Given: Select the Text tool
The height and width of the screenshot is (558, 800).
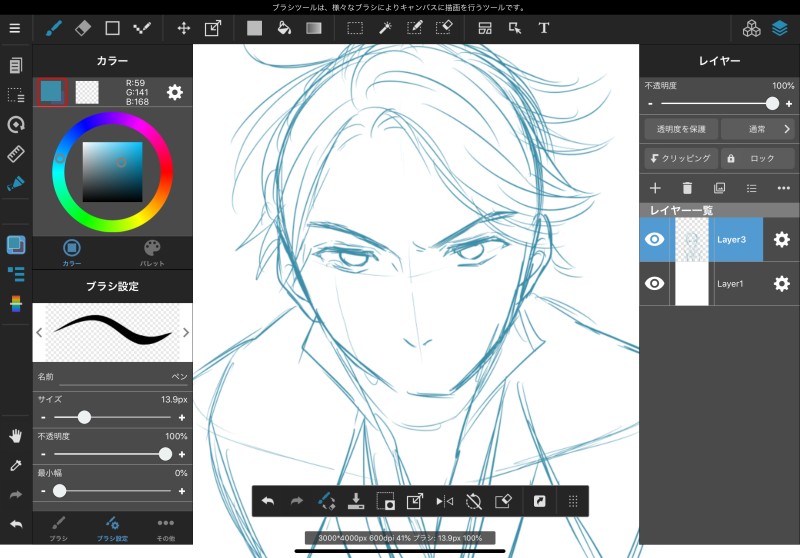Looking at the screenshot, I should 544,28.
